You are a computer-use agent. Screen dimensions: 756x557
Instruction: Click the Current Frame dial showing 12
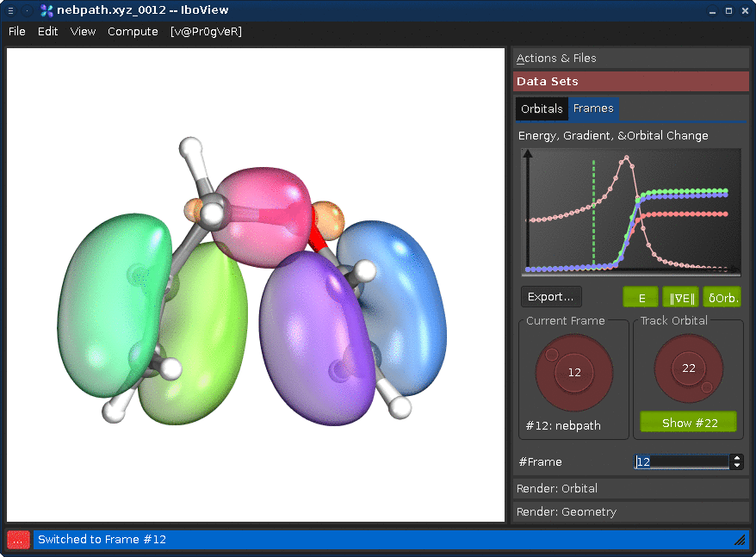(x=573, y=372)
